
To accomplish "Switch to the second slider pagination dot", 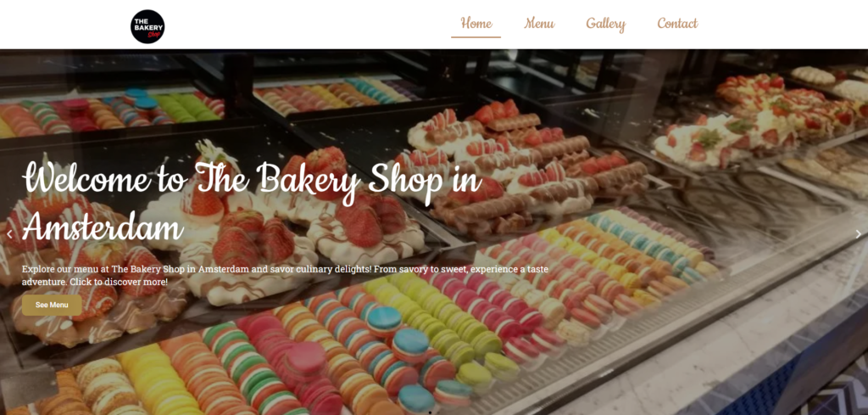I will [438, 412].
